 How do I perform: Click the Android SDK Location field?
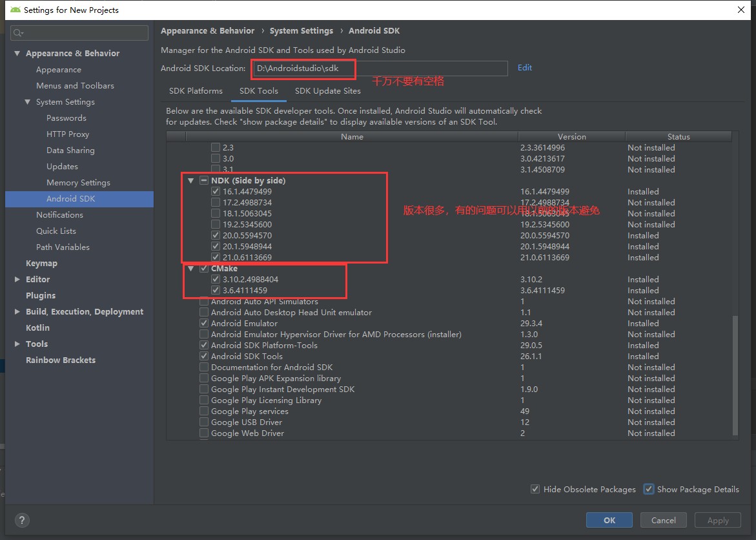click(380, 68)
